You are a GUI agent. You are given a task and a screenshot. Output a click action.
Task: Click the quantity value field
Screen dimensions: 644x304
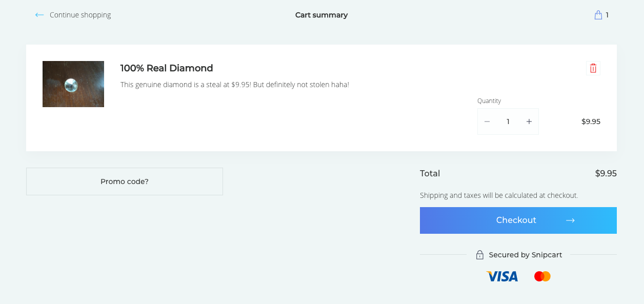pyautogui.click(x=508, y=121)
